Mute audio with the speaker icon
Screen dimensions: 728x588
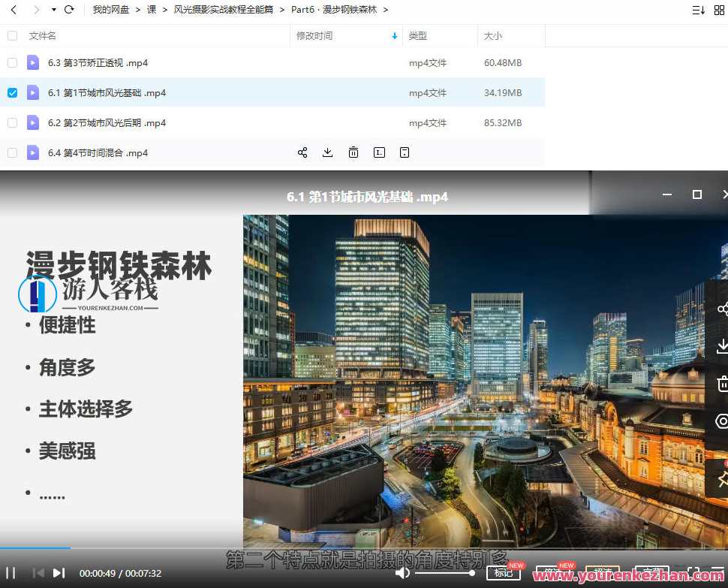click(404, 573)
